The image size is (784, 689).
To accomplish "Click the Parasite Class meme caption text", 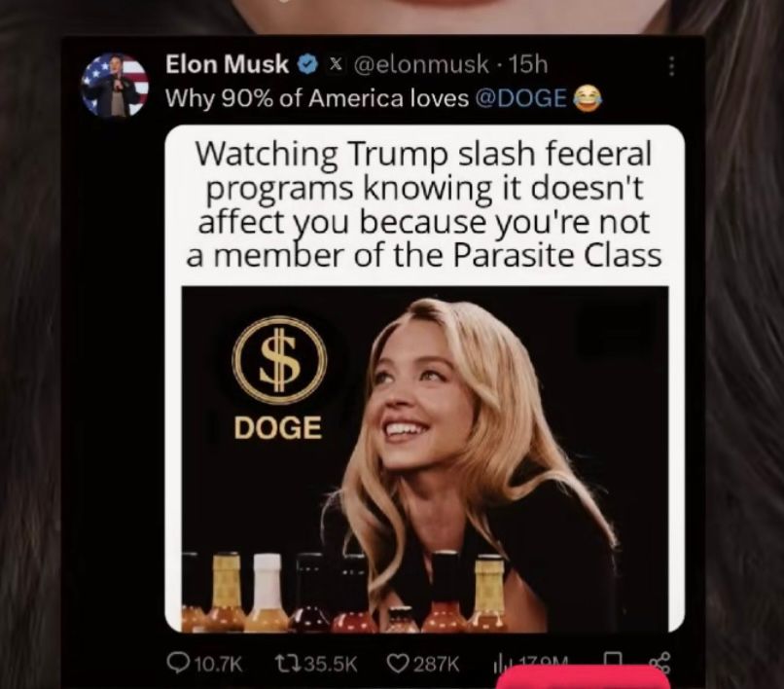I will (424, 203).
